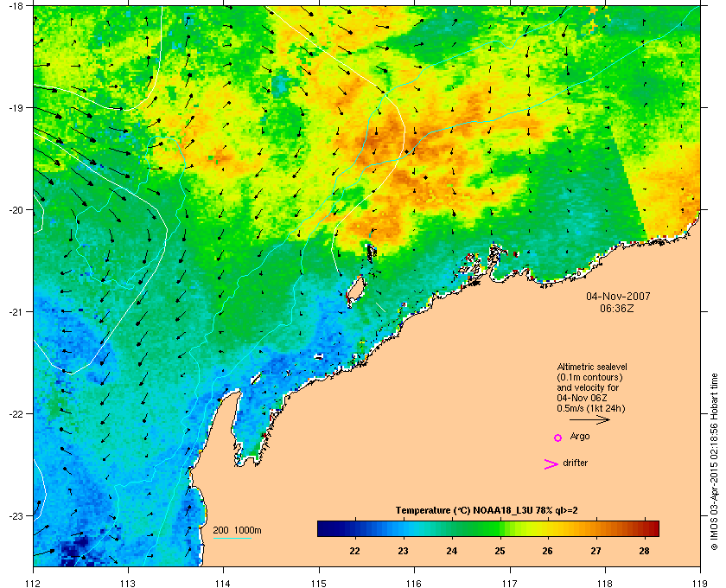The width and height of the screenshot is (726, 588).
Task: Click the Temperature NOAA18_L3U colorbar title
Action: (x=487, y=510)
